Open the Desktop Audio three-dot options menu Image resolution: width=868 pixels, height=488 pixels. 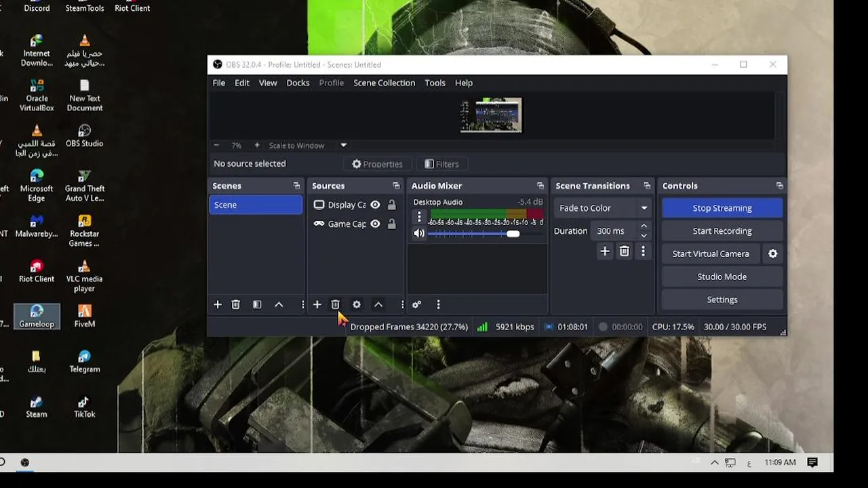(419, 217)
